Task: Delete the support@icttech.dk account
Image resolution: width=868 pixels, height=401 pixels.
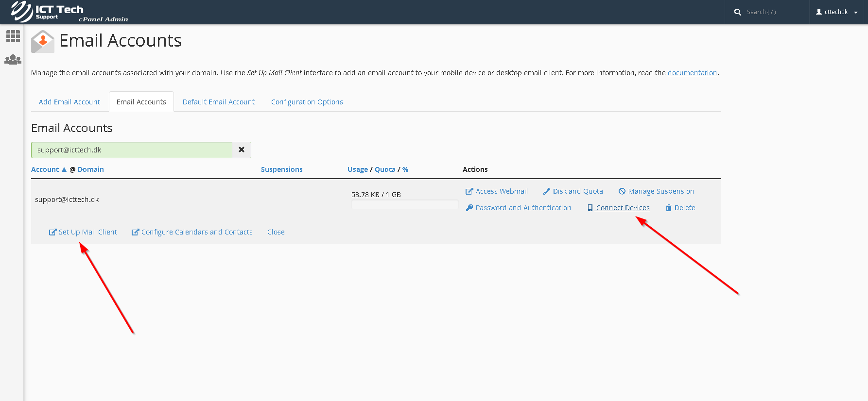Action: point(680,208)
